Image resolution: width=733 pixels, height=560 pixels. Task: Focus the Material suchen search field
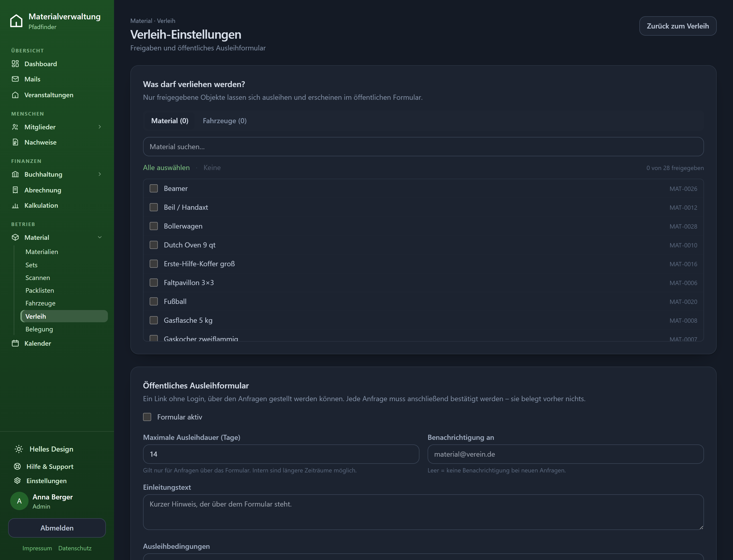[423, 147]
